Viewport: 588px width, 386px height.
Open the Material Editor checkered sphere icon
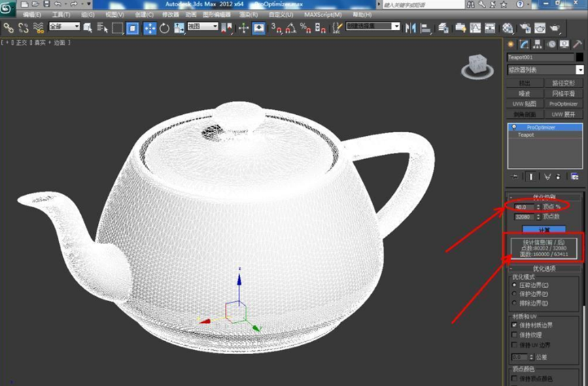(x=508, y=28)
